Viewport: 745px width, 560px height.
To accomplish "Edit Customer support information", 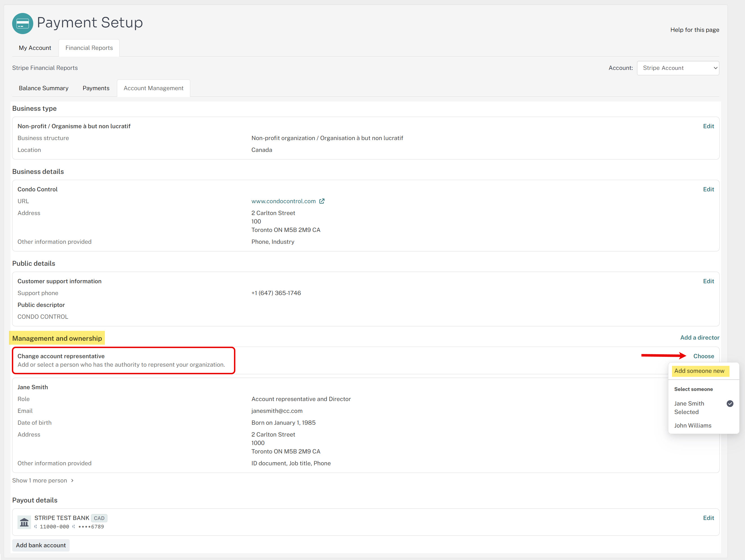I will pos(708,281).
